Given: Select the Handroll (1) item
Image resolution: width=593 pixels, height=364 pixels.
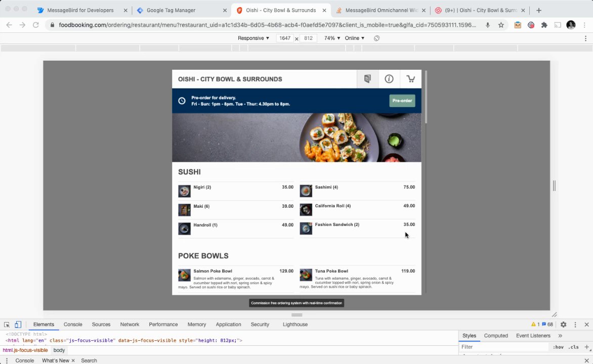Looking at the screenshot, I should coord(236,229).
